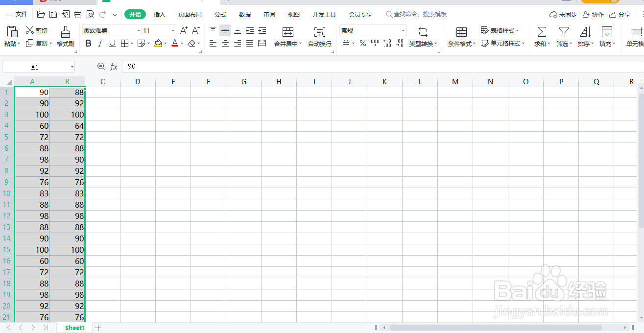Select the 格式刷 format painter

tap(65, 37)
